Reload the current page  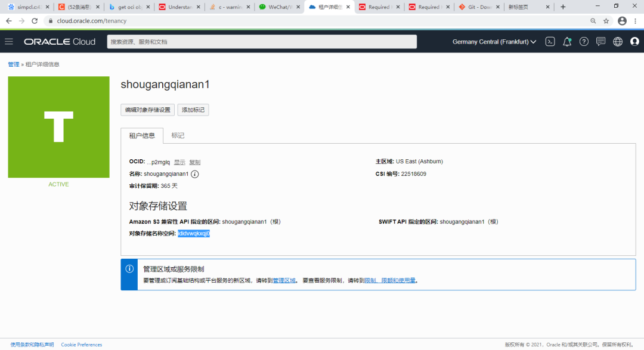pos(35,20)
